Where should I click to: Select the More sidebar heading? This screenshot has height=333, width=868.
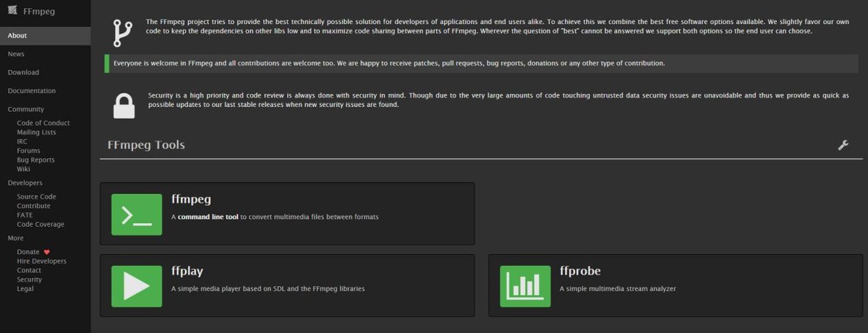16,238
